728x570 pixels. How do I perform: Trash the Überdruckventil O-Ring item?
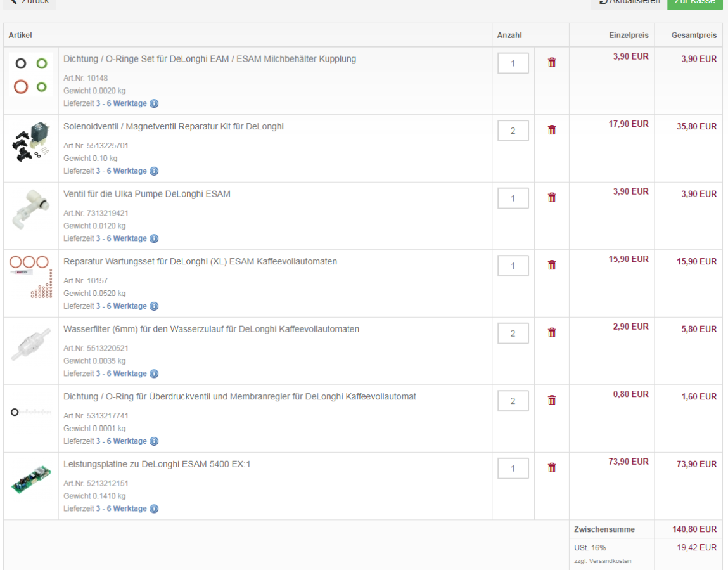[551, 400]
